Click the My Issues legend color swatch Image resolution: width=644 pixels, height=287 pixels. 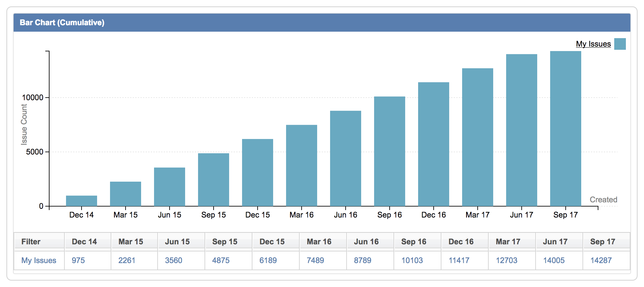coord(620,44)
